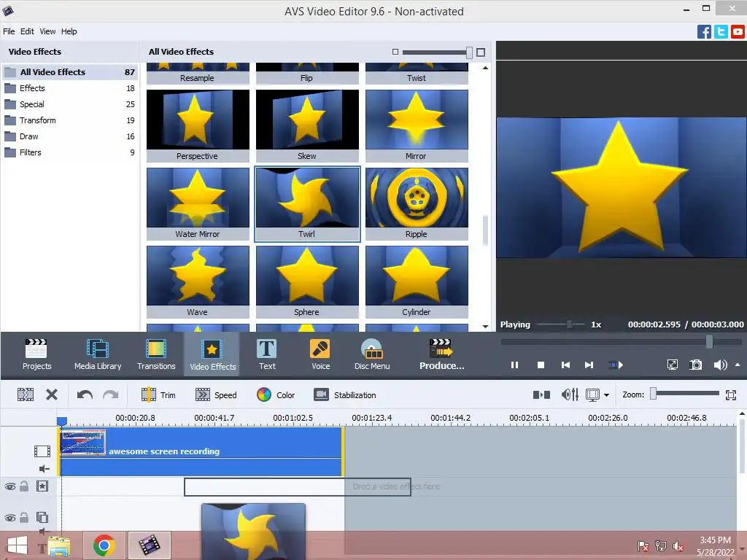Select the Mirror effect thumbnail
This screenshot has width=747, height=560.
[x=417, y=125]
